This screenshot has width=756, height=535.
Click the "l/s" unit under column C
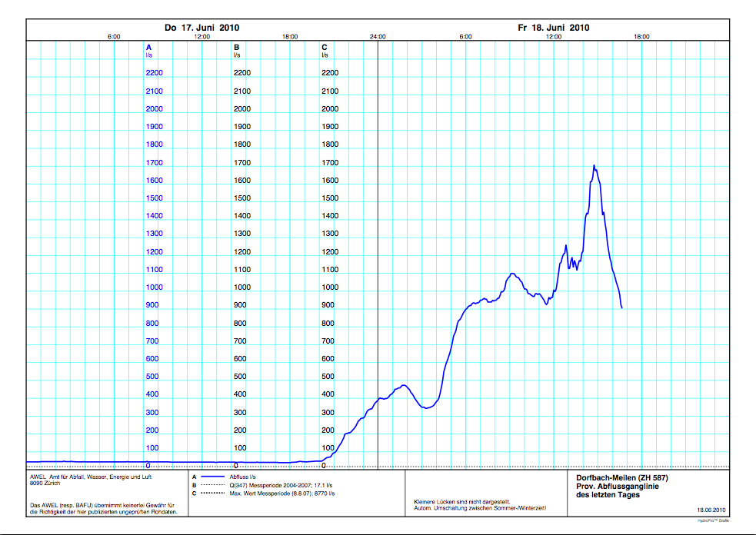pos(325,55)
